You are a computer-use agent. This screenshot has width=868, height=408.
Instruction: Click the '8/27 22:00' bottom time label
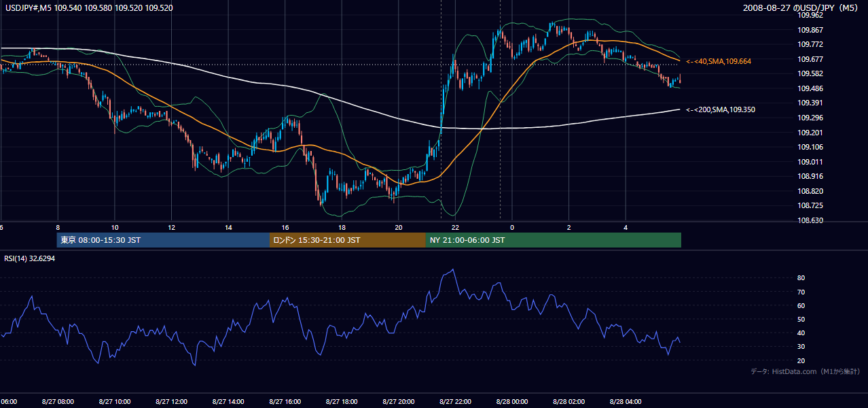point(456,402)
